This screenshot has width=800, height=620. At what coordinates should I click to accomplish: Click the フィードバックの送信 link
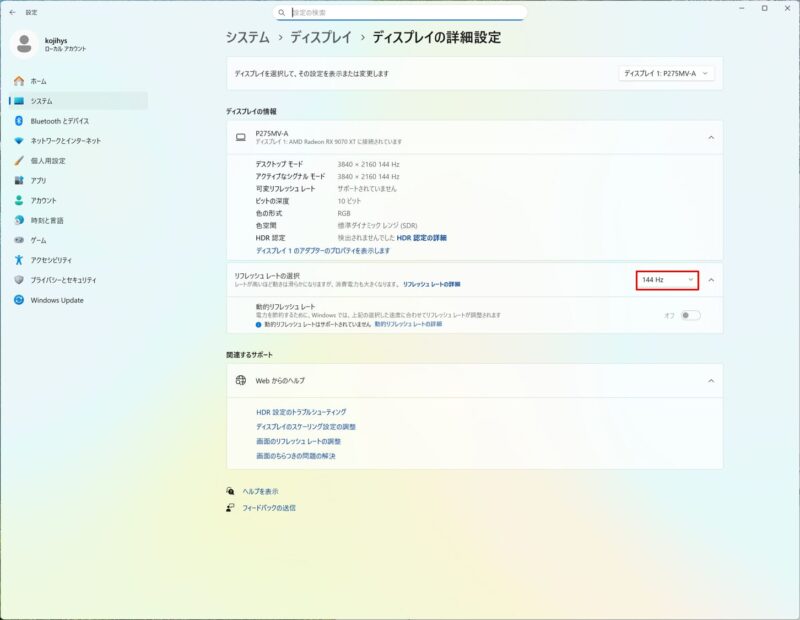point(269,508)
